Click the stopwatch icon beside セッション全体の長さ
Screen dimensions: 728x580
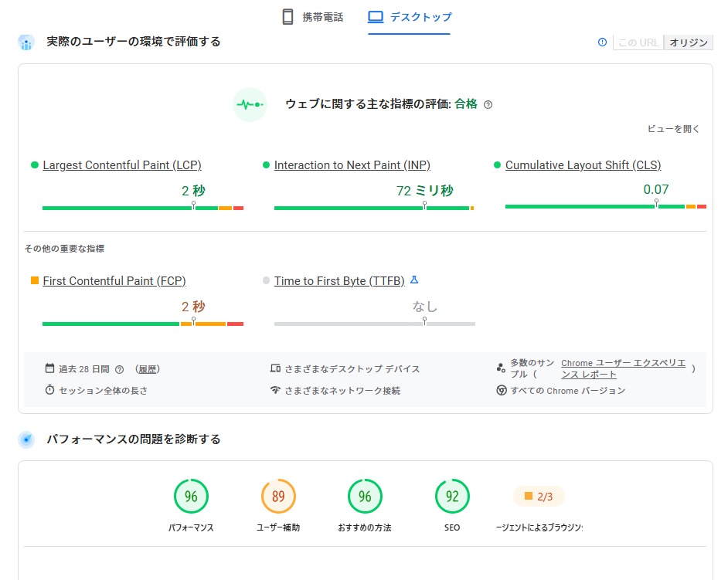click(49, 390)
